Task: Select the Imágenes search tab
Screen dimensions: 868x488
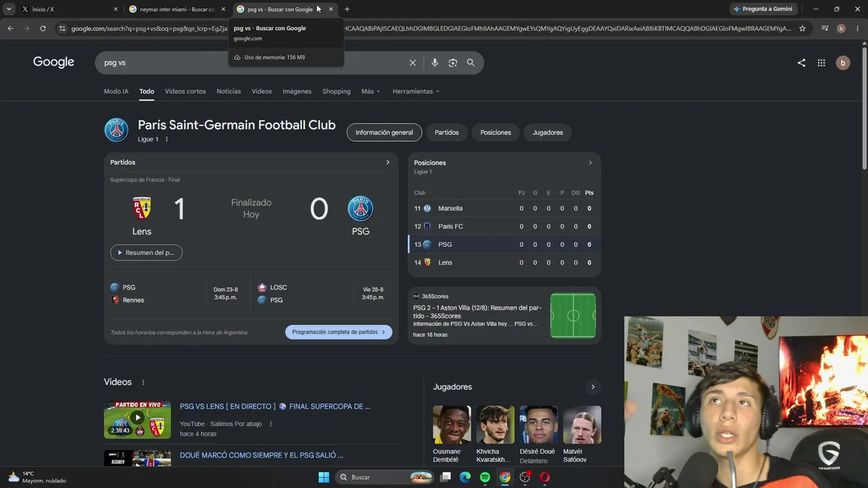Action: 297,91
